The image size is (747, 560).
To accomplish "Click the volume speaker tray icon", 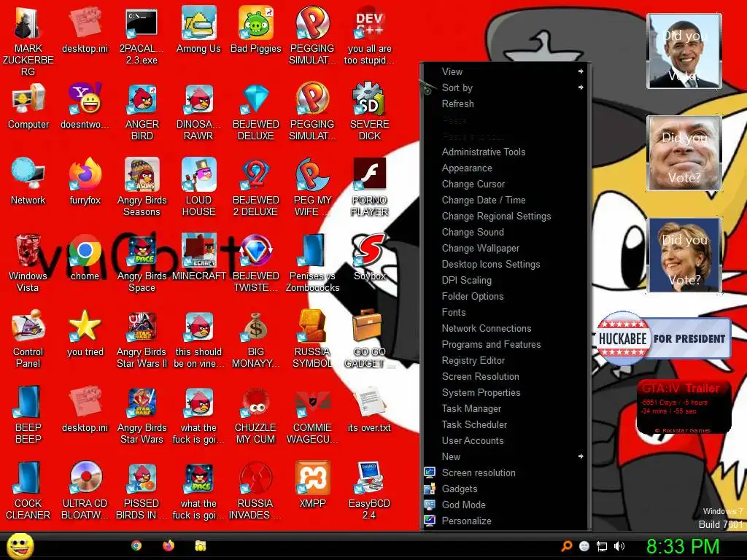I will (x=619, y=546).
